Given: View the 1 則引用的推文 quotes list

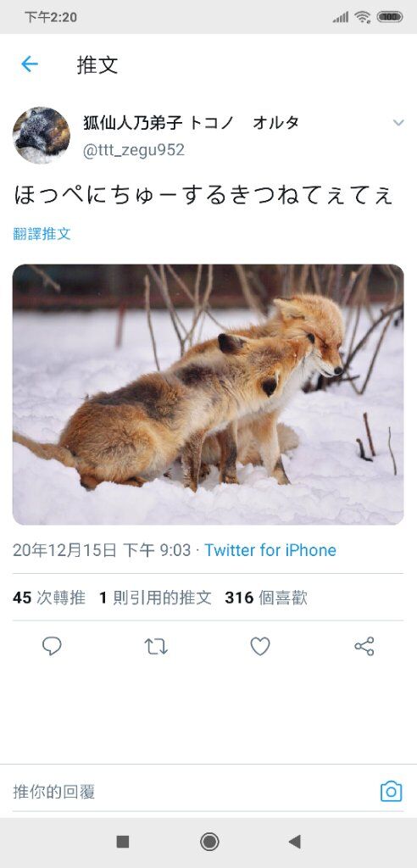Looking at the screenshot, I should (x=156, y=598).
